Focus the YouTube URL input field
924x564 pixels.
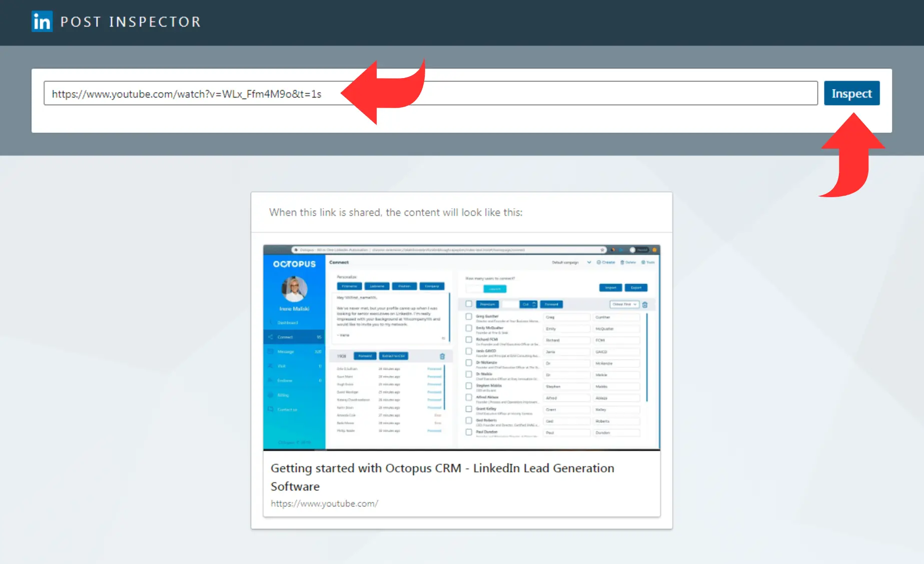430,93
